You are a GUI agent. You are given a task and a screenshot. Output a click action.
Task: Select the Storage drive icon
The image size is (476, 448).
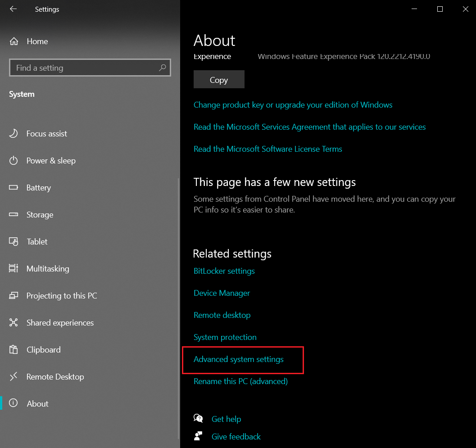(14, 214)
